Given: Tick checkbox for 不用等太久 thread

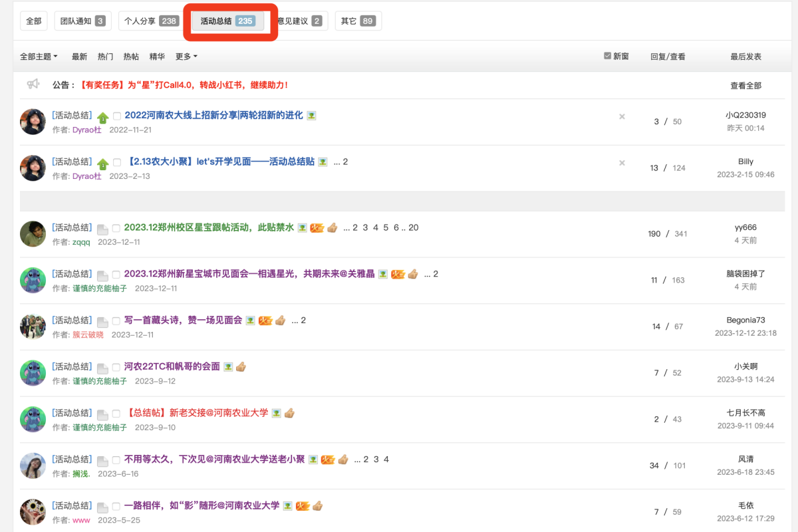Looking at the screenshot, I should pyautogui.click(x=116, y=461).
